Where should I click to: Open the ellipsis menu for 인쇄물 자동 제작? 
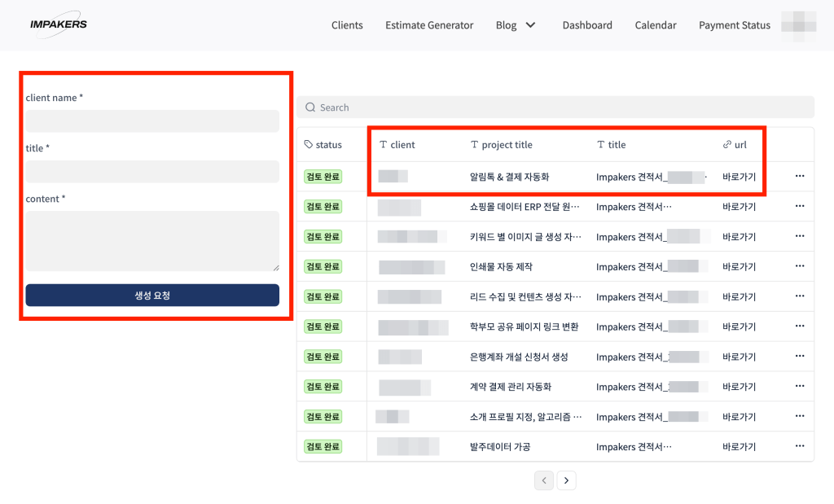tap(798, 266)
